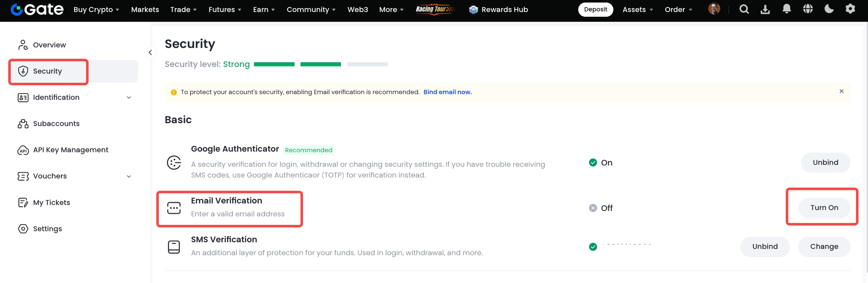Viewport: 868px width, 283px height.
Task: Expand the Vouchers sidebar section
Action: pos(129,176)
